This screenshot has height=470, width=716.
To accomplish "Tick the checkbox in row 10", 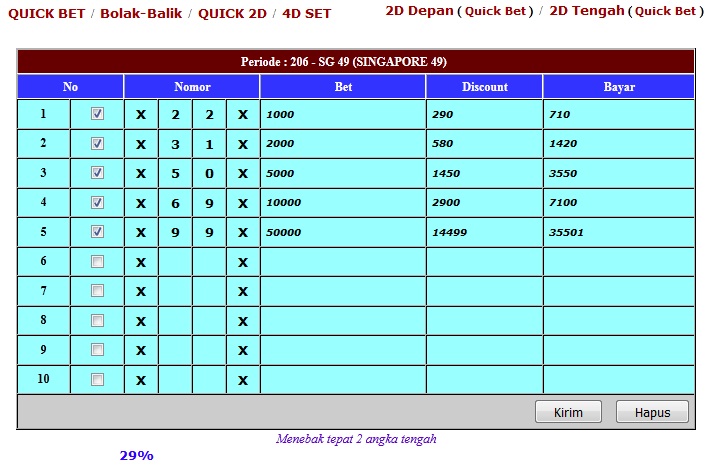I will coord(97,379).
